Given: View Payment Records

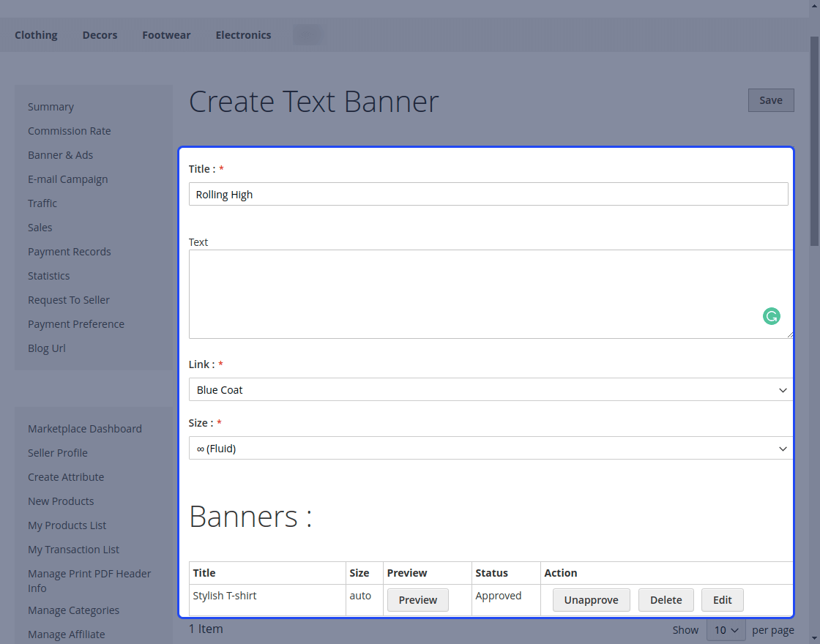Looking at the screenshot, I should click(69, 252).
